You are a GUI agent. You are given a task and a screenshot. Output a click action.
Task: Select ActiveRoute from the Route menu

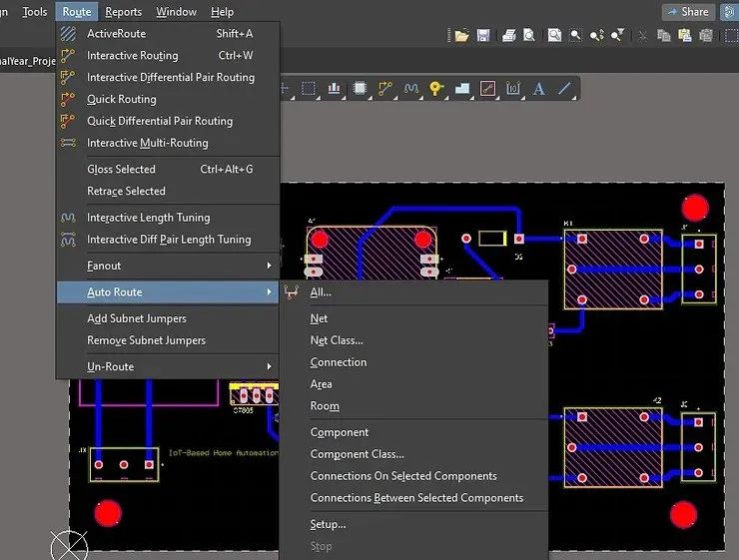coord(168,33)
